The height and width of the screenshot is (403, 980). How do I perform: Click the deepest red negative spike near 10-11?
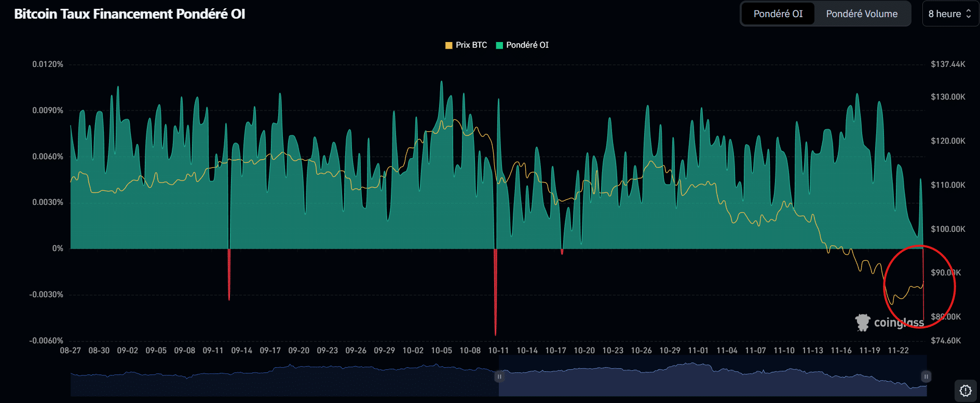pyautogui.click(x=495, y=311)
